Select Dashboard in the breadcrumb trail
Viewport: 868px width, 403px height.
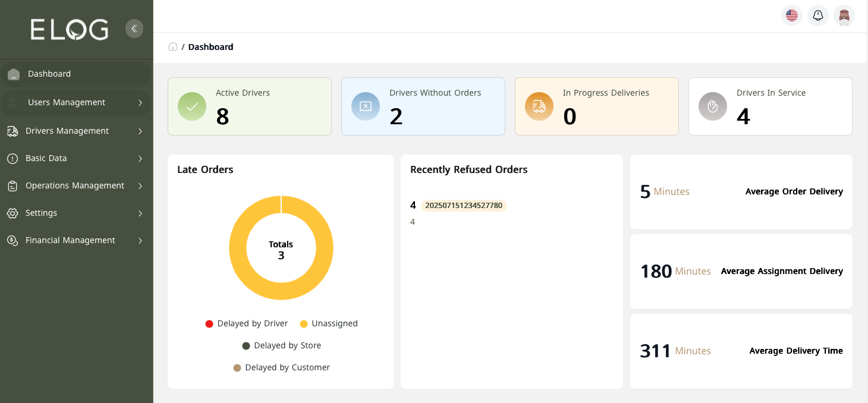[210, 46]
